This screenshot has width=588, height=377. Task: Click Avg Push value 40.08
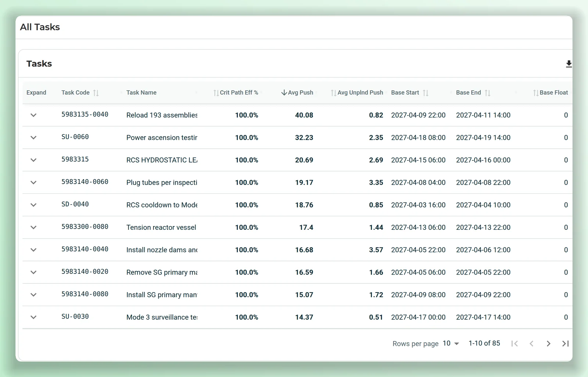point(304,115)
